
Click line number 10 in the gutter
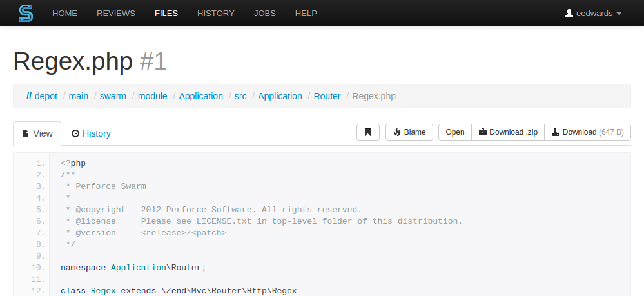(38, 268)
